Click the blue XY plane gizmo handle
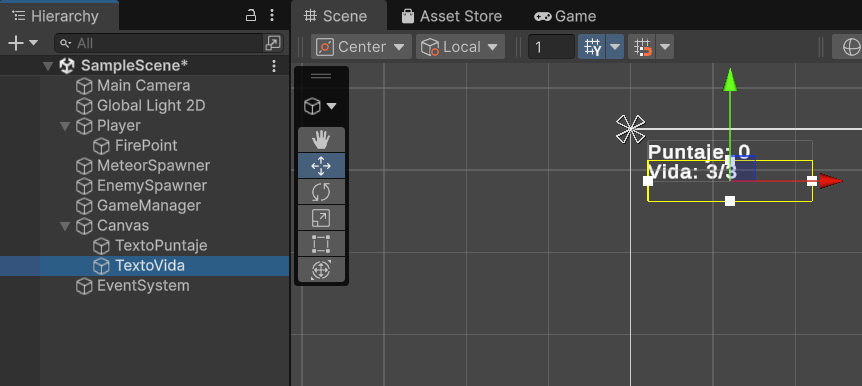 click(743, 168)
